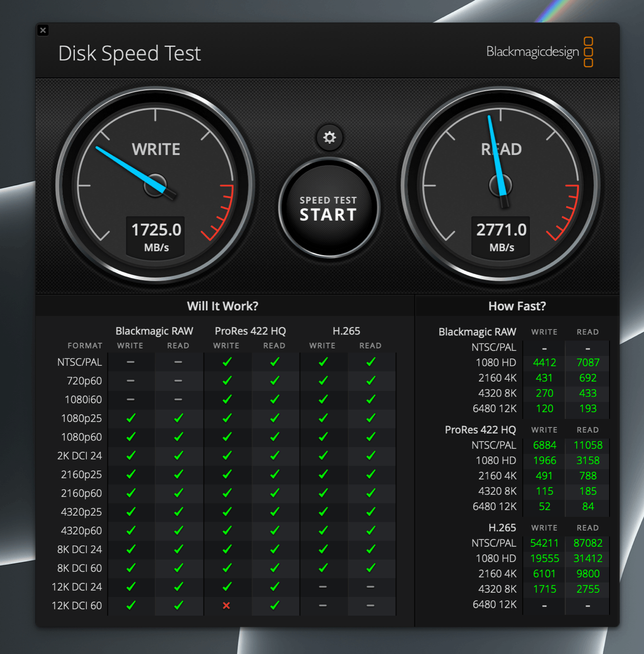Click the write speed value 1725.0 MB/s

click(x=156, y=237)
